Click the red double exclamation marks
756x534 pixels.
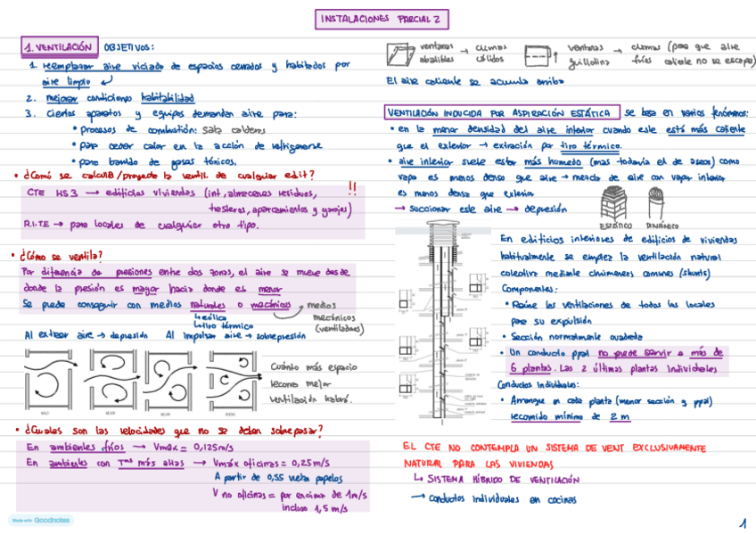point(352,188)
